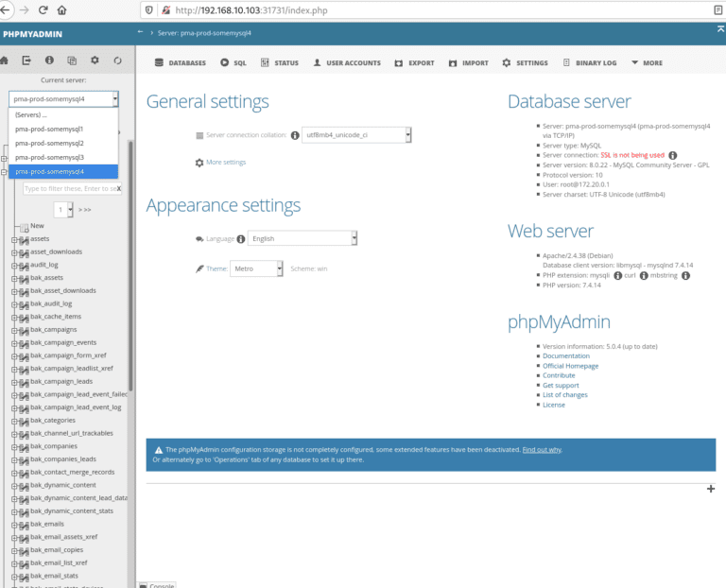This screenshot has height=588, width=726.
Task: Clear the table filter with X icon
Action: point(119,188)
